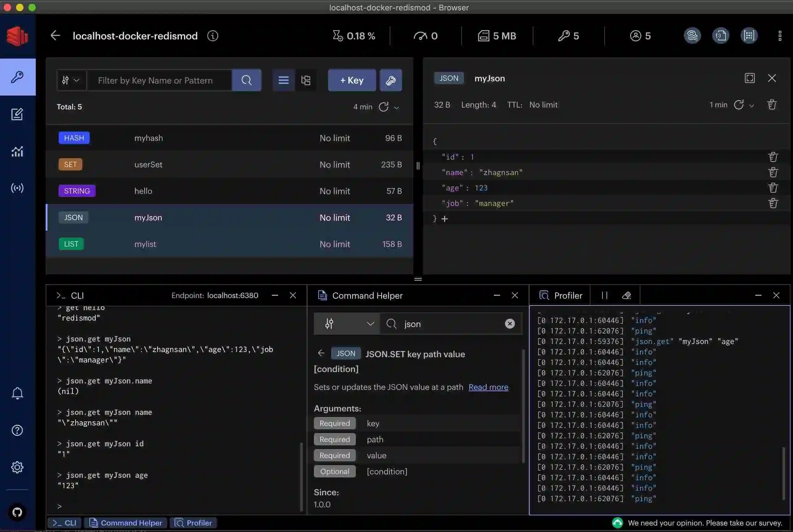The width and height of the screenshot is (793, 532).
Task: Click the + Key button
Action: (351, 80)
